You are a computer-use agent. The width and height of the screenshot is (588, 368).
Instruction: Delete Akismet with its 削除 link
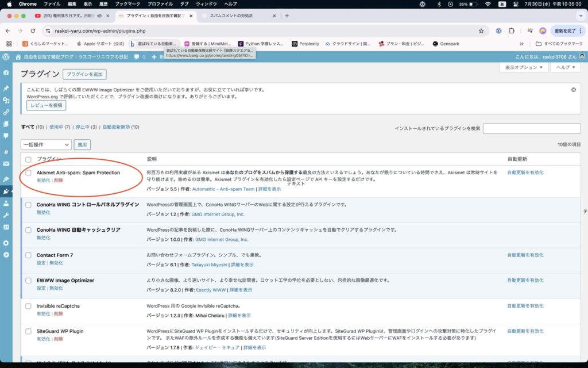[59, 180]
